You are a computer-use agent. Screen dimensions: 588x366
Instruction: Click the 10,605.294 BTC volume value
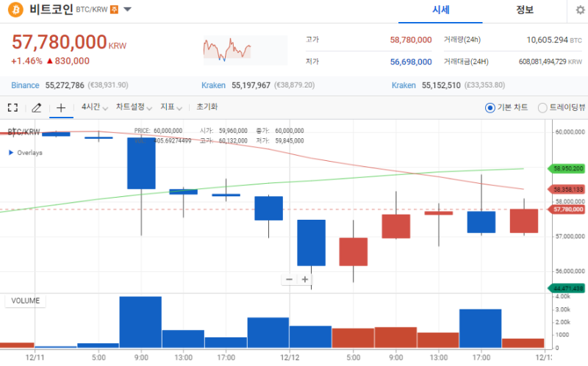coord(554,40)
